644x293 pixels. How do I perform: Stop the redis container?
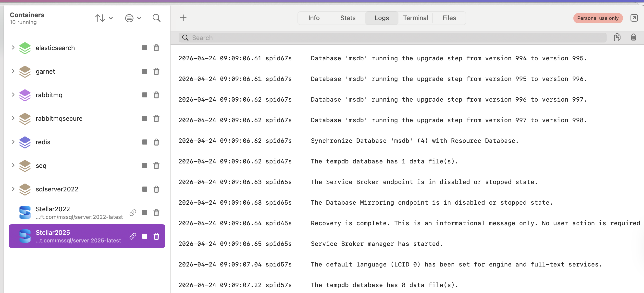pyautogui.click(x=145, y=142)
